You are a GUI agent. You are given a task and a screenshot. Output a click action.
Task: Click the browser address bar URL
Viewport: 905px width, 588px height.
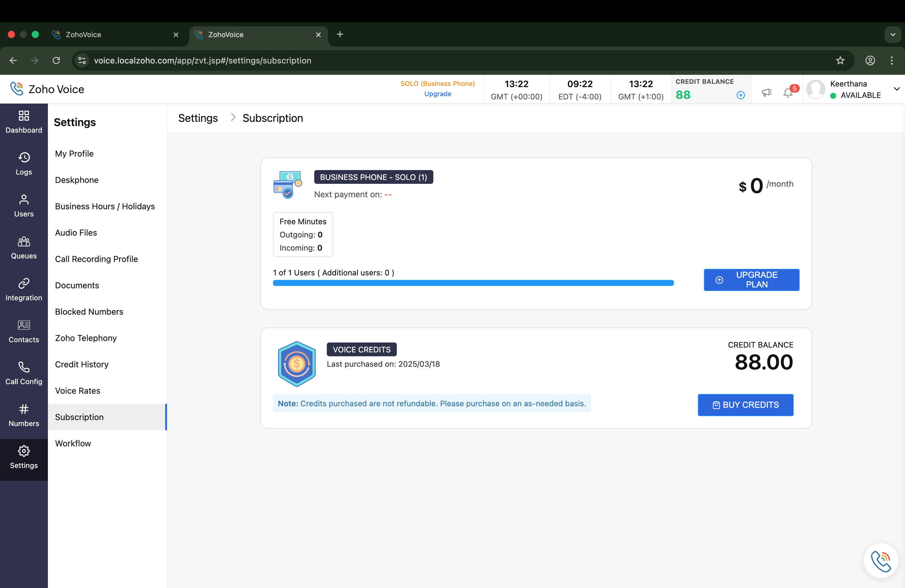[202, 60]
